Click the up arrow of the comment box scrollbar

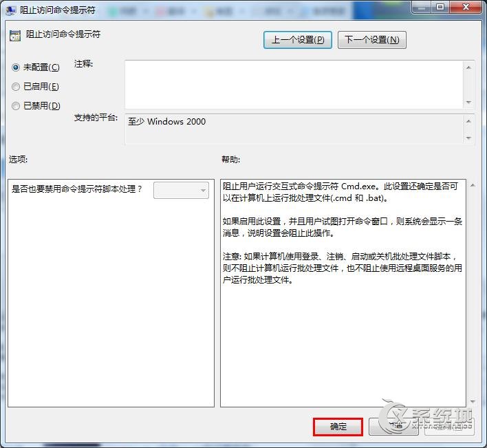point(468,67)
